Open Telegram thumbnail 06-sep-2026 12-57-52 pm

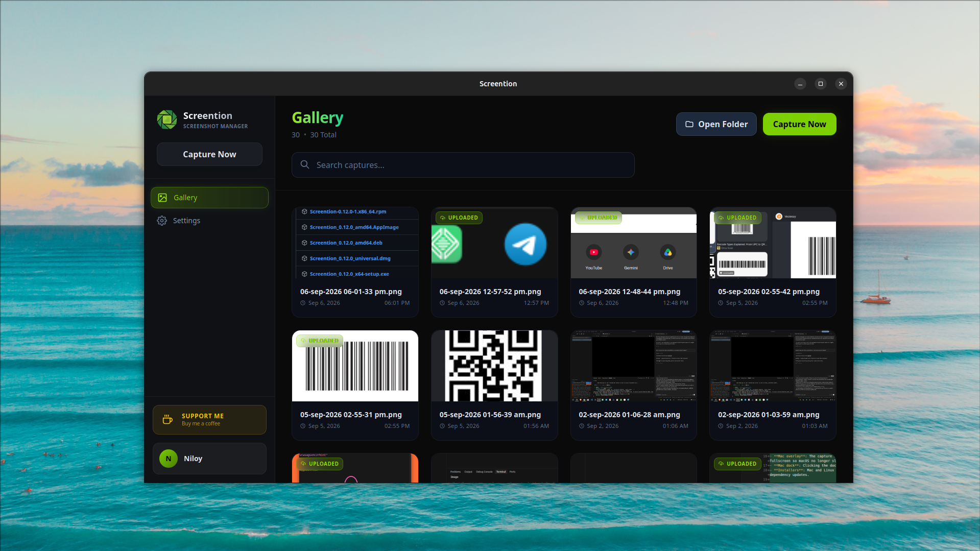point(494,243)
